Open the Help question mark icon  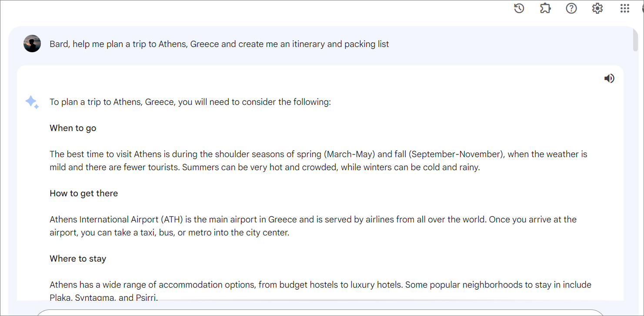(571, 8)
